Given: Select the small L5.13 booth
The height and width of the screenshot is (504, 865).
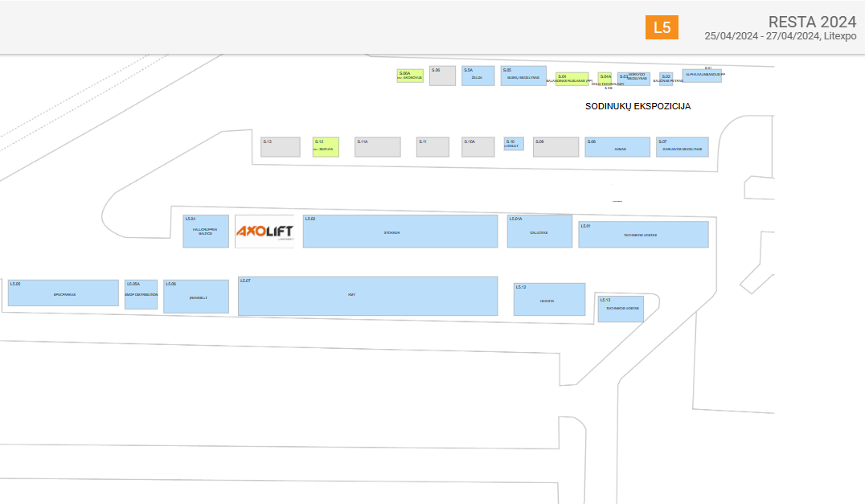Looking at the screenshot, I should point(620,309).
